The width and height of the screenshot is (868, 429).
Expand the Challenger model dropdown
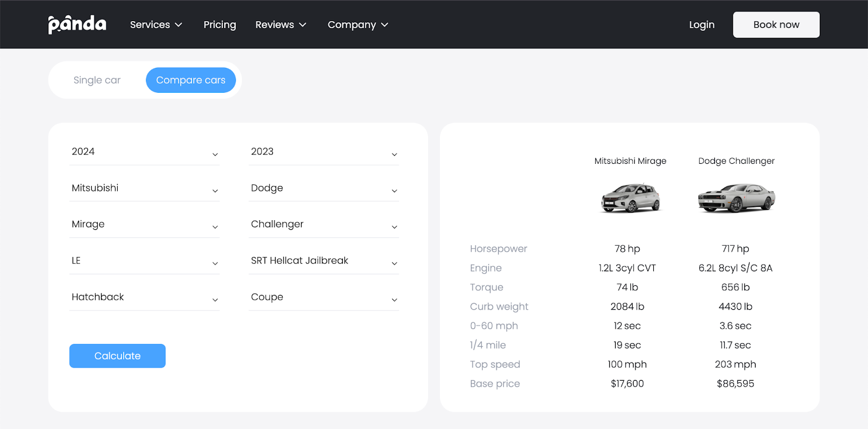coord(323,225)
